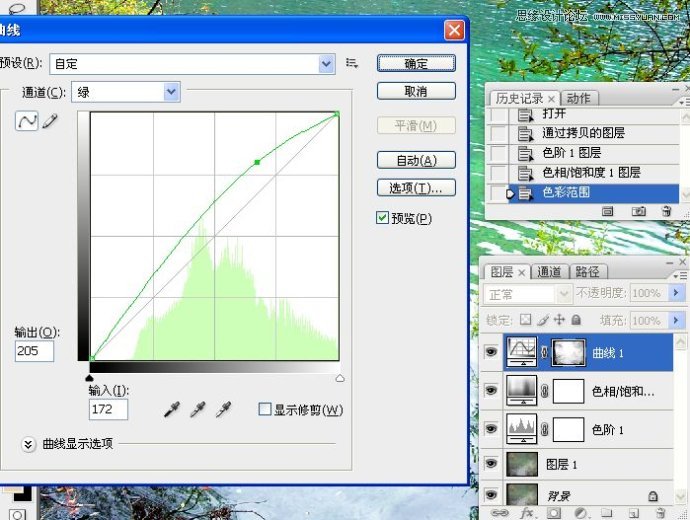Click the 自动 auto button
This screenshot has height=520, width=690.
416,160
